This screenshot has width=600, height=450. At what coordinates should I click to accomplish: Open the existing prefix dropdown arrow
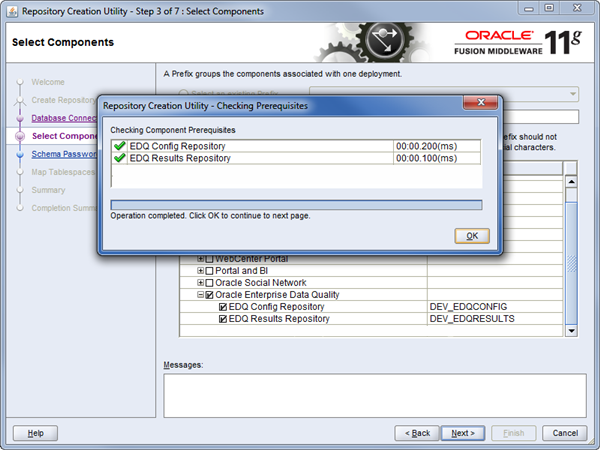[572, 94]
